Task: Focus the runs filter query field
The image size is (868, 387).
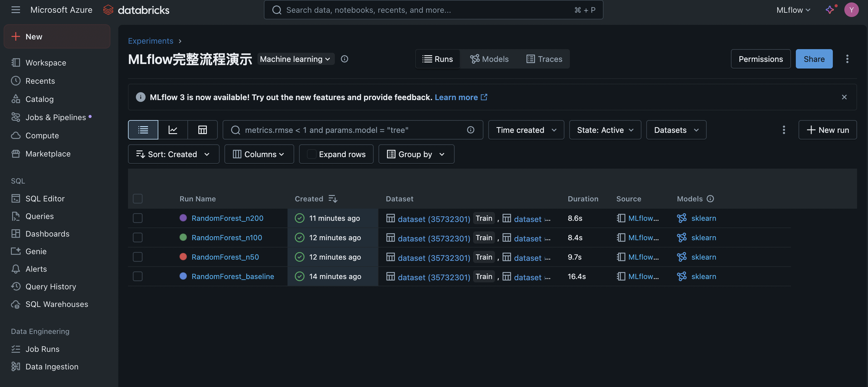Action: tap(353, 130)
